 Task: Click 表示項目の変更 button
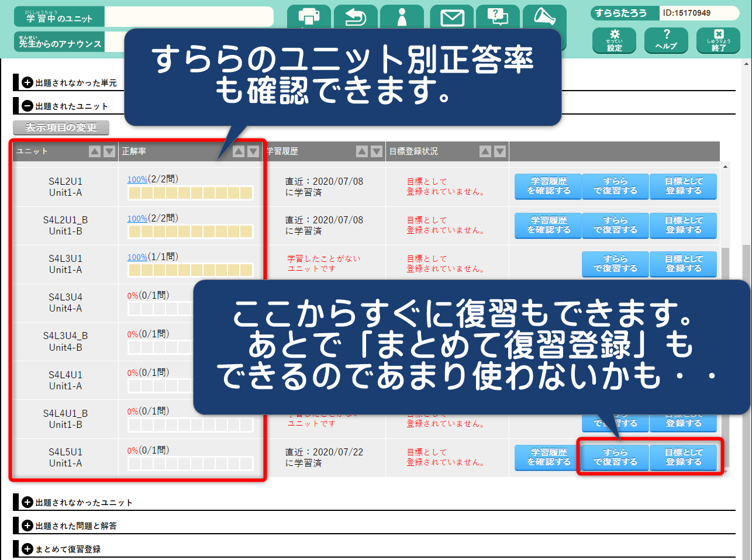(61, 127)
